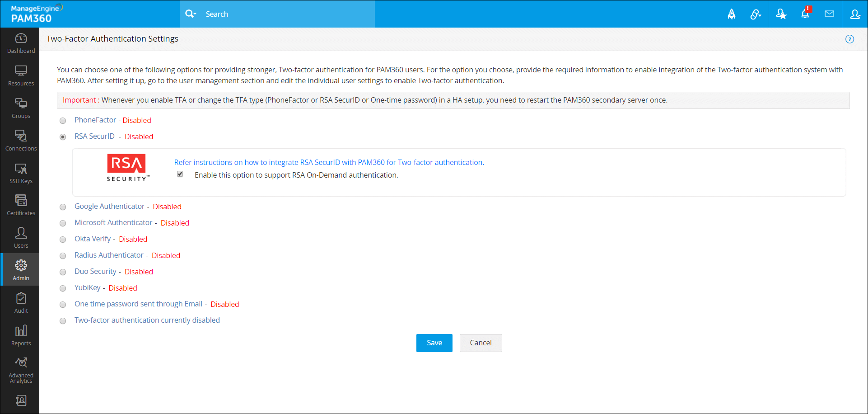Open the RSA SecurID integration instructions link
Viewport: 868px width, 414px height.
tap(329, 162)
